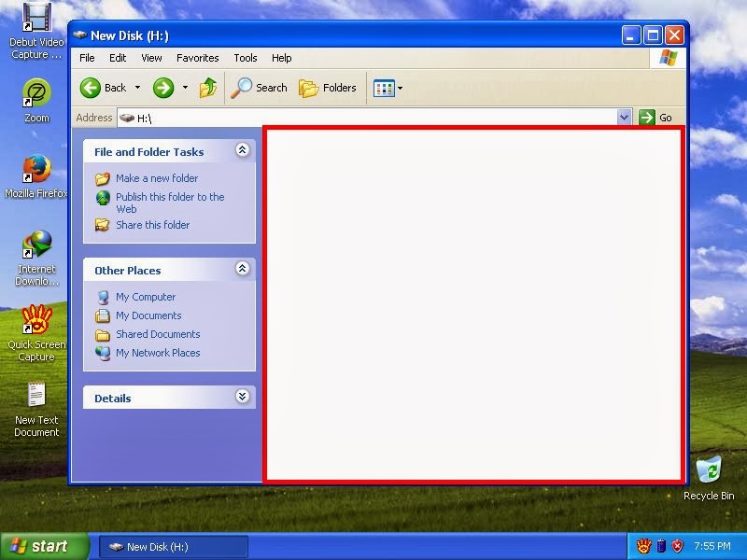Open the Tools menu

(245, 57)
